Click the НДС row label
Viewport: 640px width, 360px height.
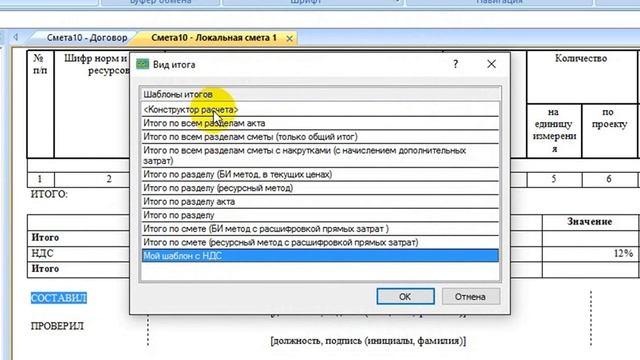[42, 253]
